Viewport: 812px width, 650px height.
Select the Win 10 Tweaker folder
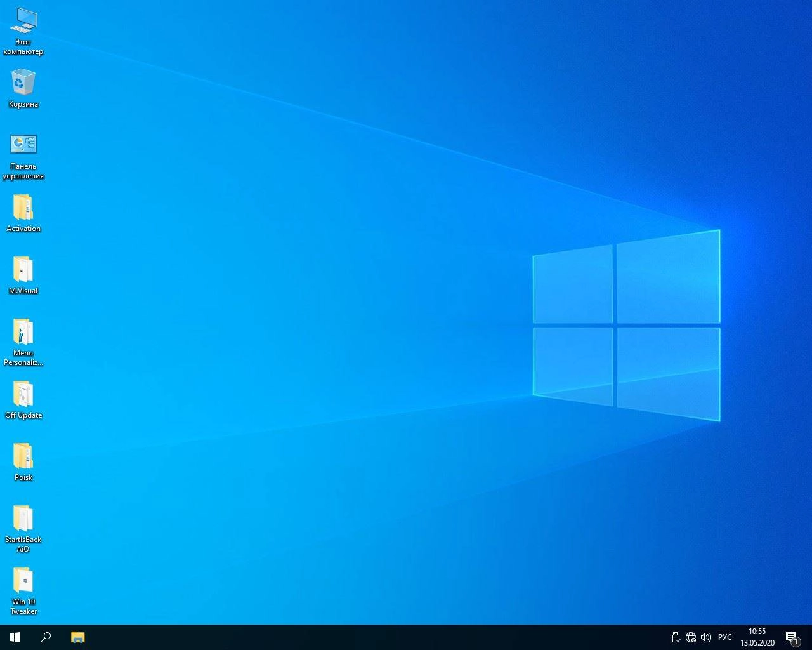(23, 591)
